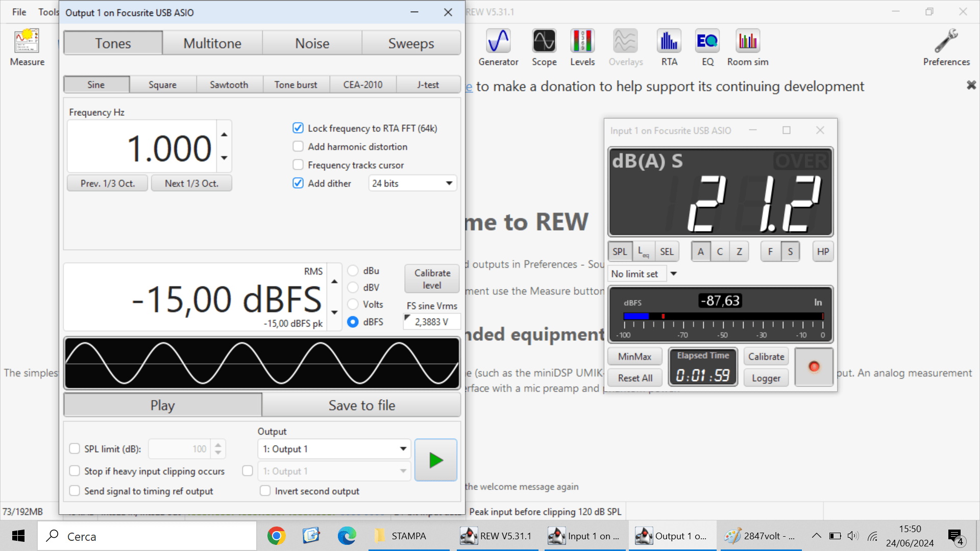Select the Square waveform tab
The height and width of the screenshot is (551, 980).
point(162,85)
